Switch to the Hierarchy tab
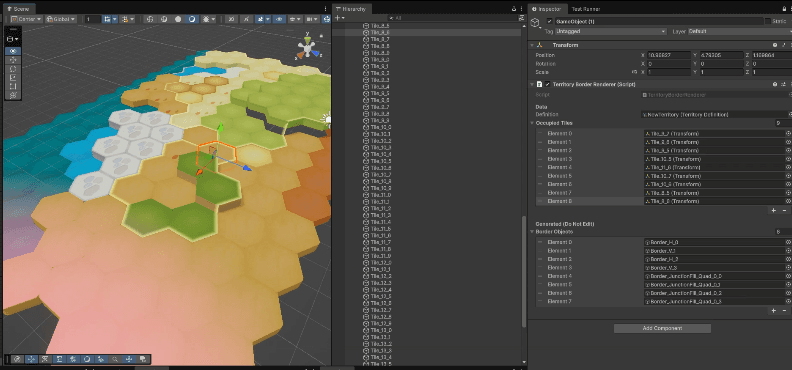 pyautogui.click(x=353, y=9)
